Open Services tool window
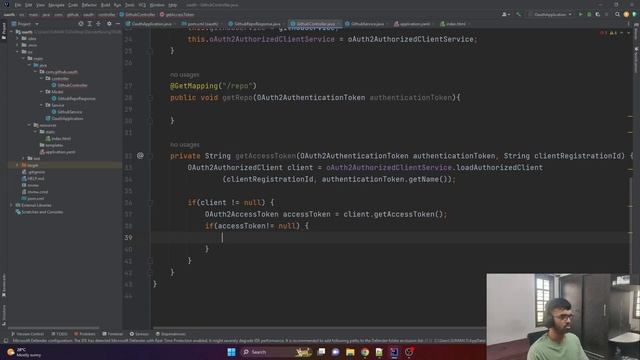 point(139,334)
